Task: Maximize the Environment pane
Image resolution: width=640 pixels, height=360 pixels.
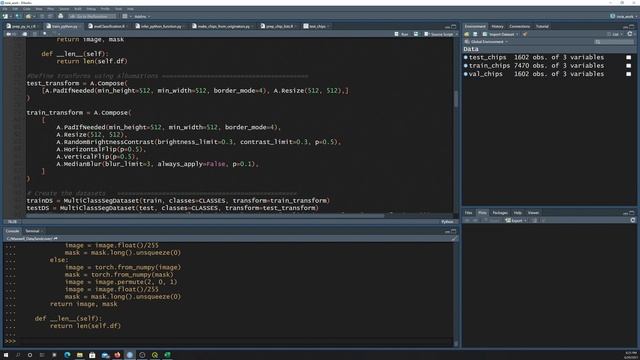Action: (632, 27)
